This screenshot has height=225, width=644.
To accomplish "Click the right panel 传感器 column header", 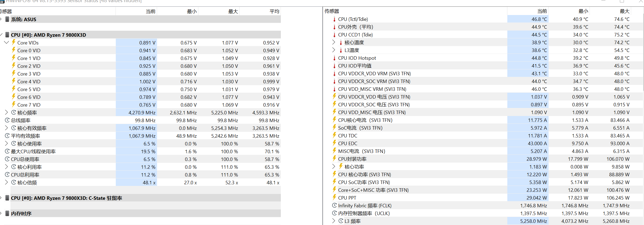I will tap(415, 11).
